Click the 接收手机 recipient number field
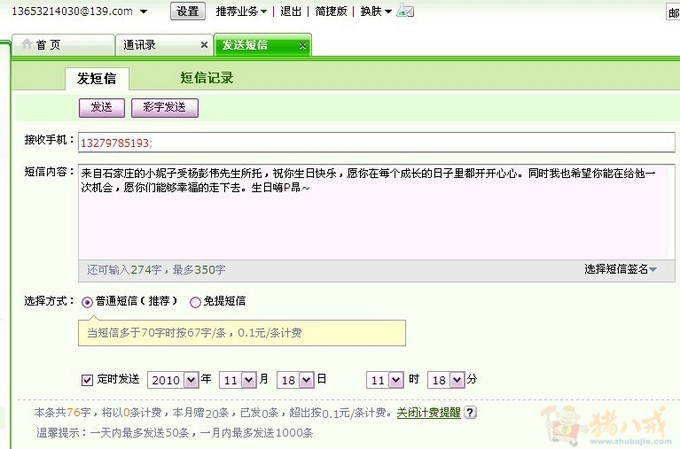680x449 pixels. pos(376,143)
